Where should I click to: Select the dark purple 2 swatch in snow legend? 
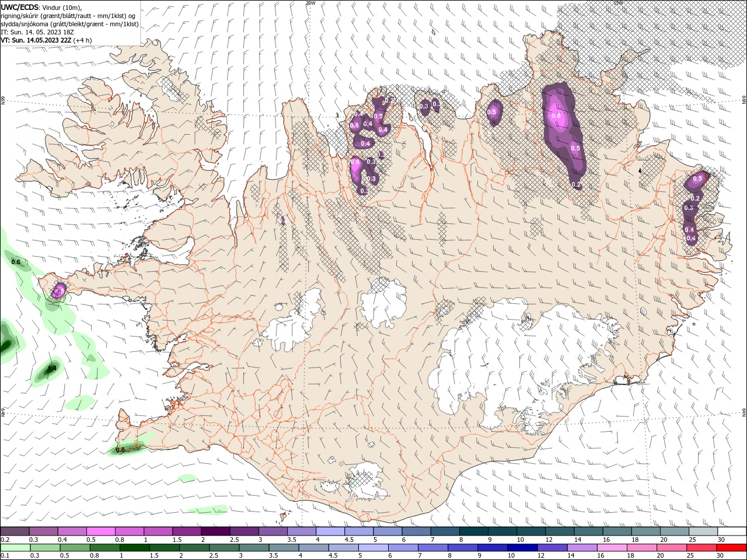pyautogui.click(x=215, y=531)
